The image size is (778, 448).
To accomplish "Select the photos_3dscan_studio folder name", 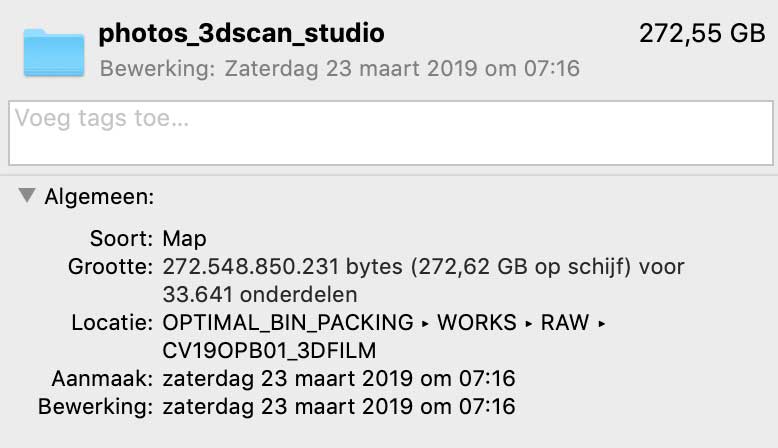I will pyautogui.click(x=241, y=34).
